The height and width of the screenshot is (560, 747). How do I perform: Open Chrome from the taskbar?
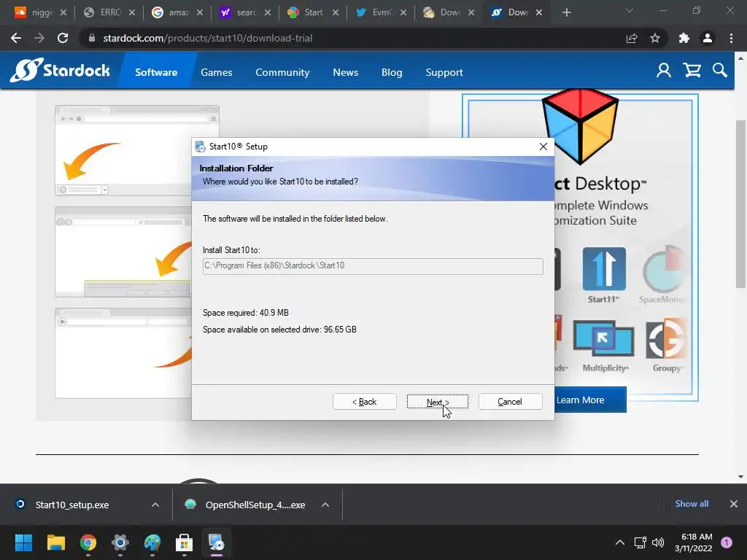pos(88,542)
